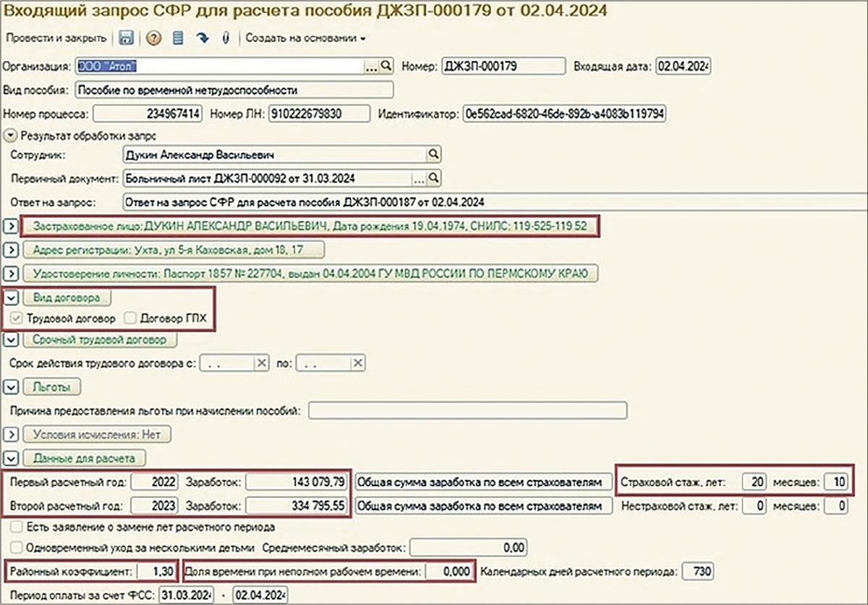Open attachments with the paperclip icon

tap(226, 38)
